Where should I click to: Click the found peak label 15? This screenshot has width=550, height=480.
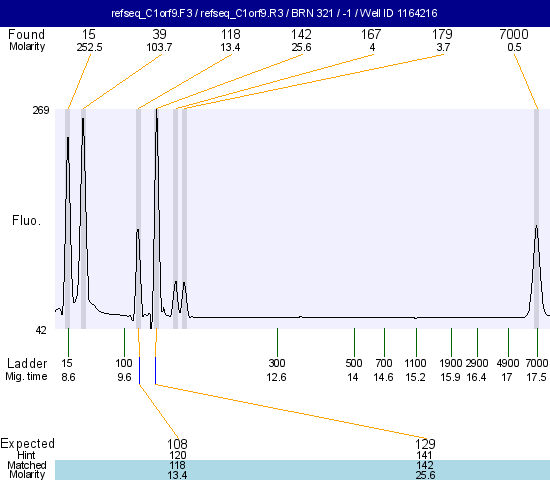pos(89,34)
